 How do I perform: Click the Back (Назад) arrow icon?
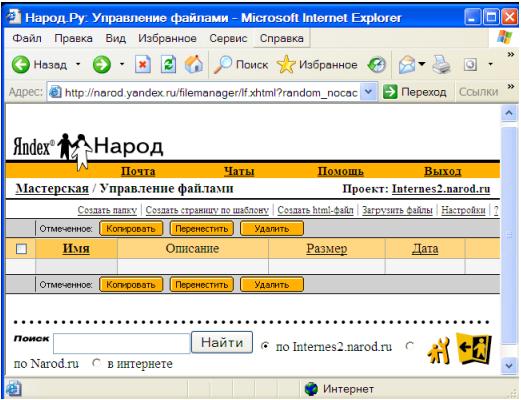[x=21, y=64]
